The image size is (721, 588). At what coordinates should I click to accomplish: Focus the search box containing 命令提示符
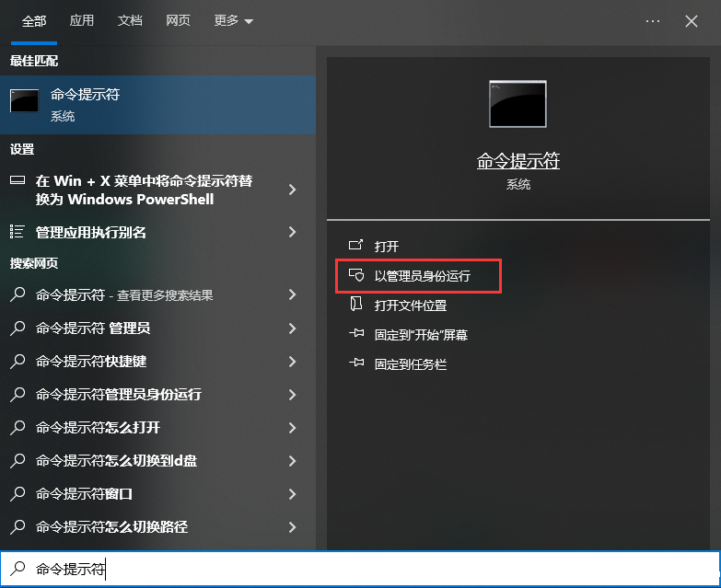[x=360, y=569]
